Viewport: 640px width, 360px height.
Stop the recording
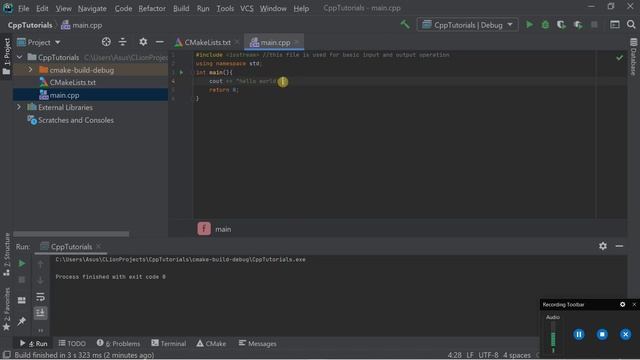pos(602,334)
